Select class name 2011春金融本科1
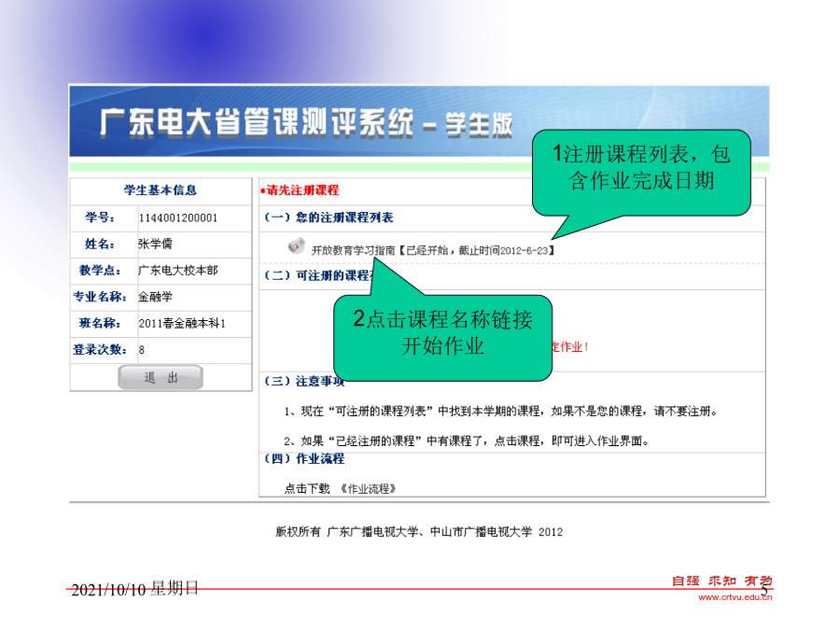The width and height of the screenshot is (840, 630). point(182,323)
